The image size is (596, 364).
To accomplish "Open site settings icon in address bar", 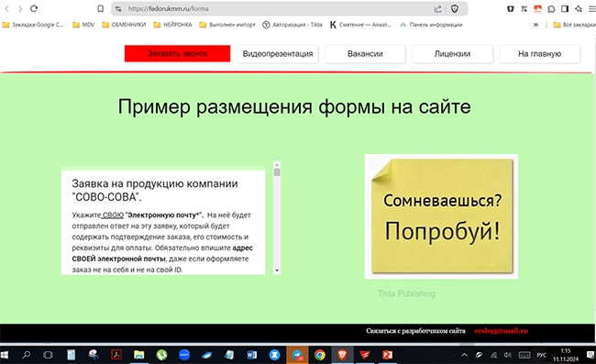I will [x=118, y=9].
